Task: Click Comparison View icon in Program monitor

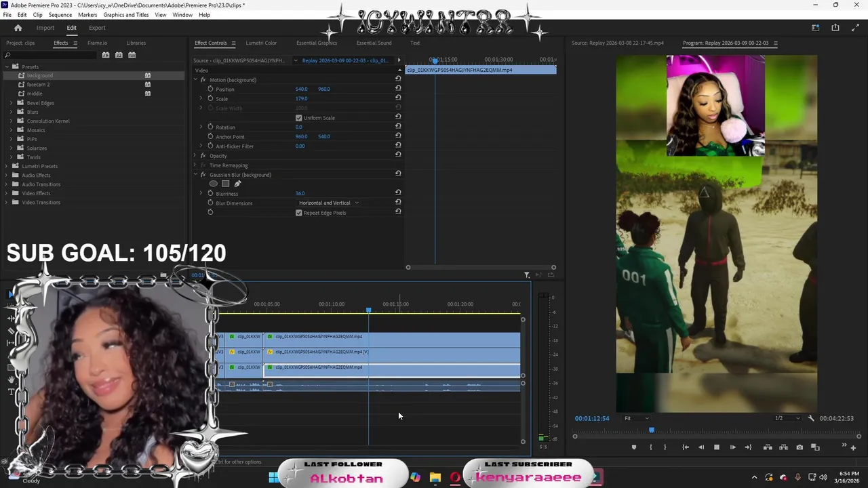Action: [815, 447]
